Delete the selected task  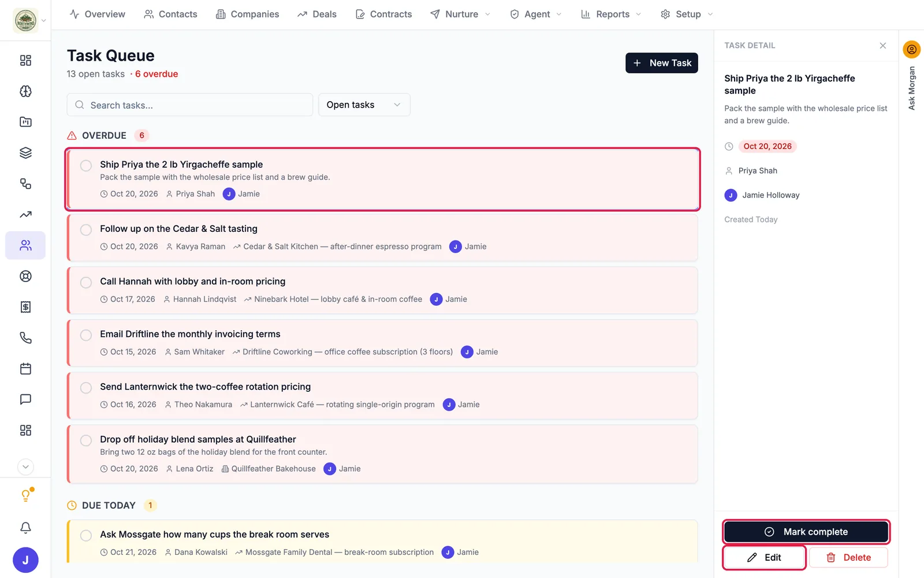click(848, 558)
